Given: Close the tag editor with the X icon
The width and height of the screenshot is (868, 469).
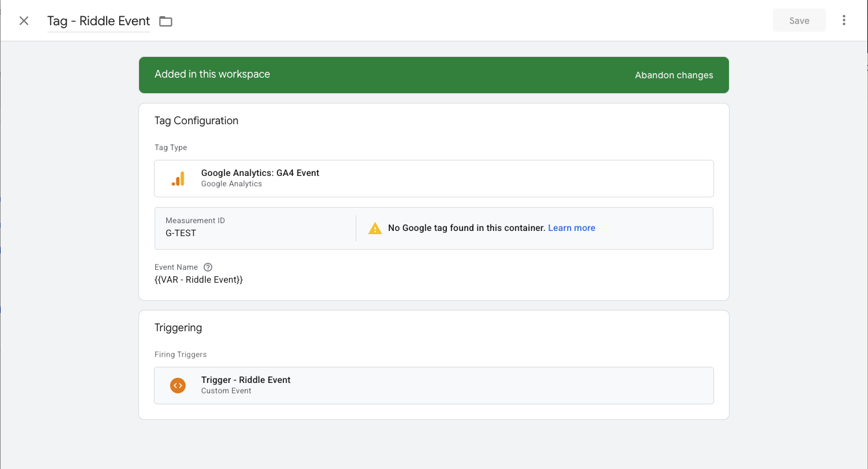Looking at the screenshot, I should click(24, 21).
